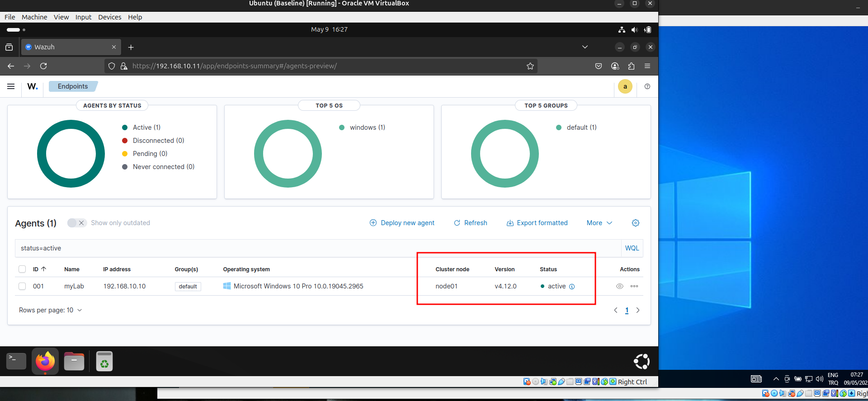Open the table settings gear icon

(635, 223)
